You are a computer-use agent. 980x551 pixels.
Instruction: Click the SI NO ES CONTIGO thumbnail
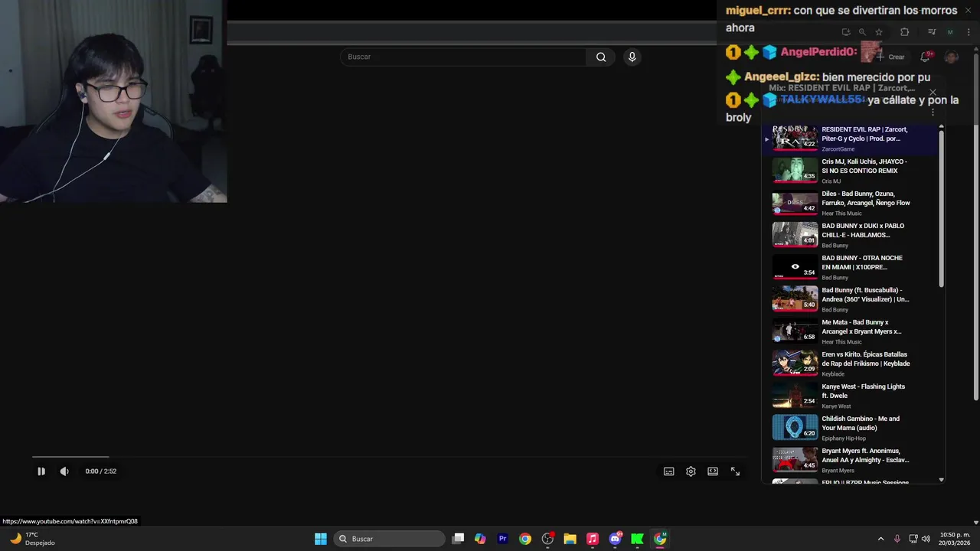(x=795, y=171)
